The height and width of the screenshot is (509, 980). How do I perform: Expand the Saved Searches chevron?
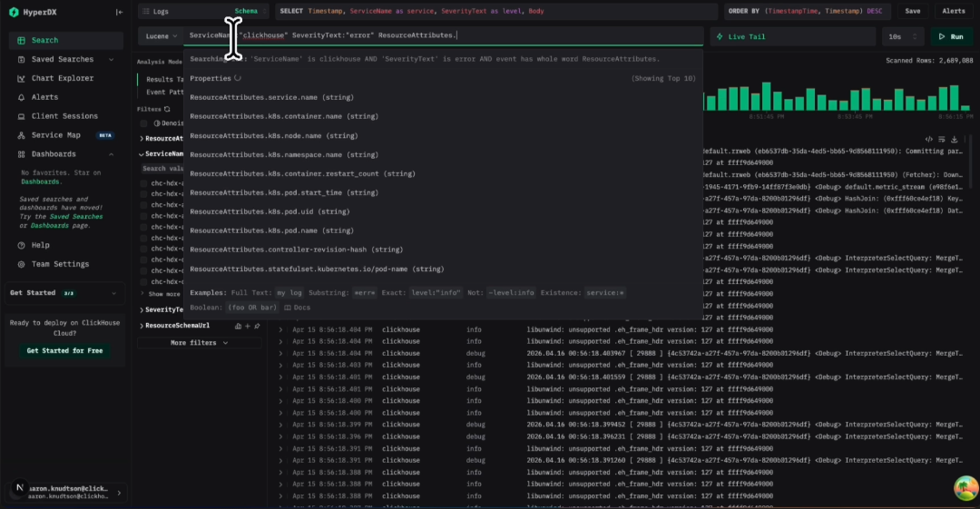tap(112, 59)
